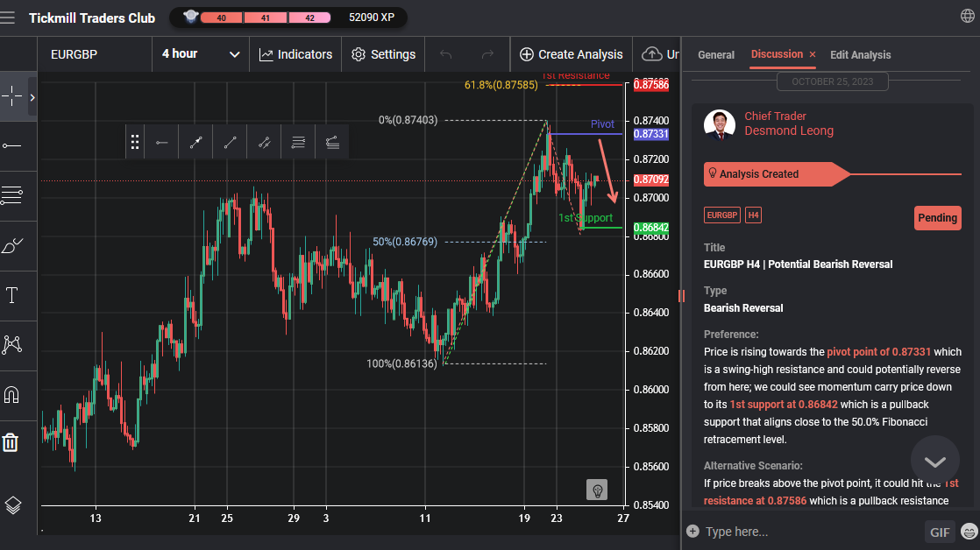Open the hamburger main menu

click(8, 18)
